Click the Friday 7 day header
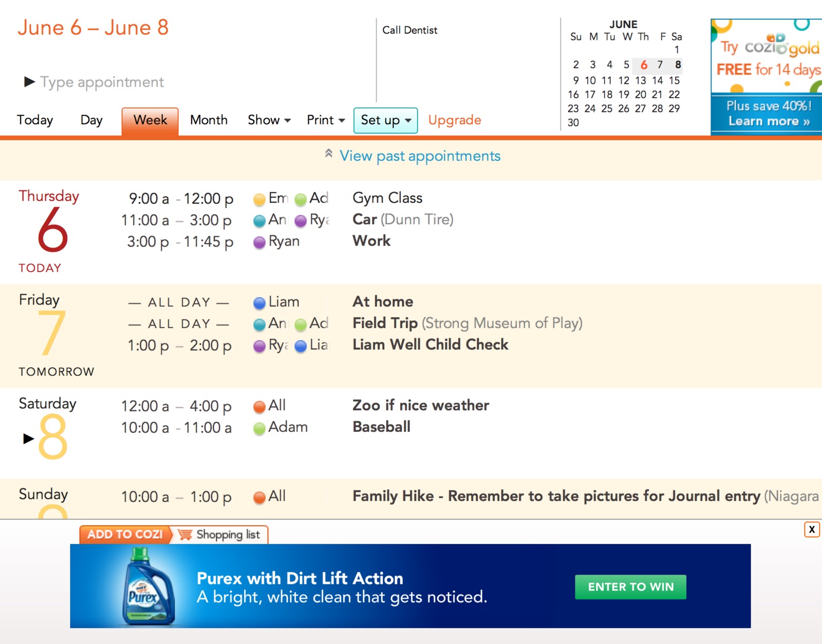This screenshot has height=644, width=822. pyautogui.click(x=57, y=335)
